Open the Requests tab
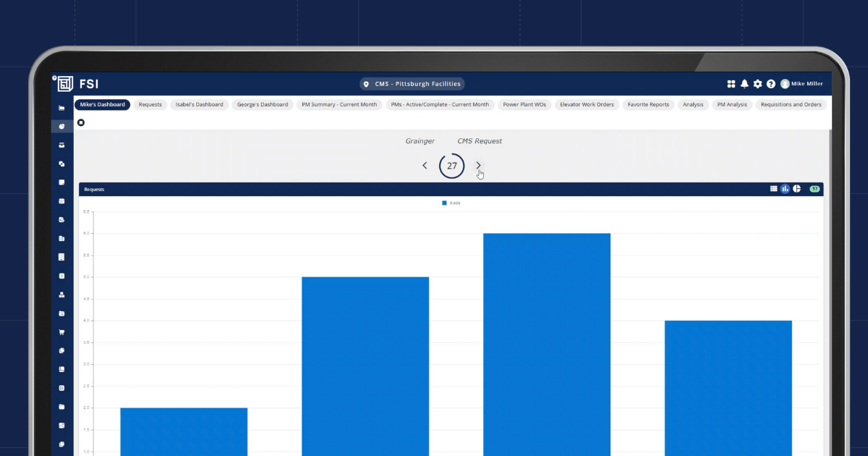This screenshot has height=456, width=868. 150,104
